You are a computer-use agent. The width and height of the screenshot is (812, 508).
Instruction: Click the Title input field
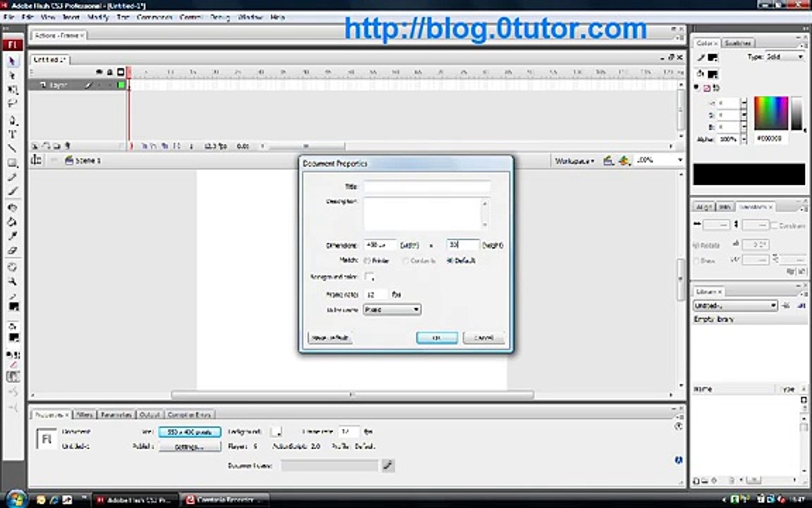[x=427, y=187]
